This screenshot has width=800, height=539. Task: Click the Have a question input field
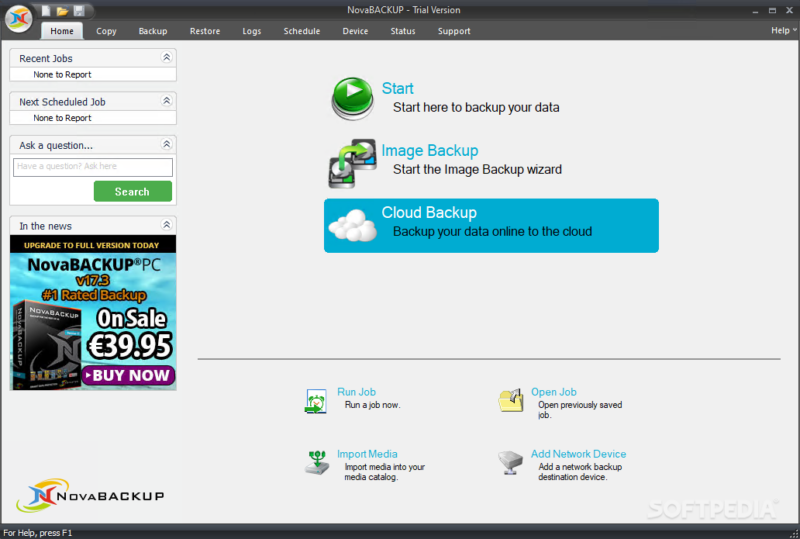[93, 167]
